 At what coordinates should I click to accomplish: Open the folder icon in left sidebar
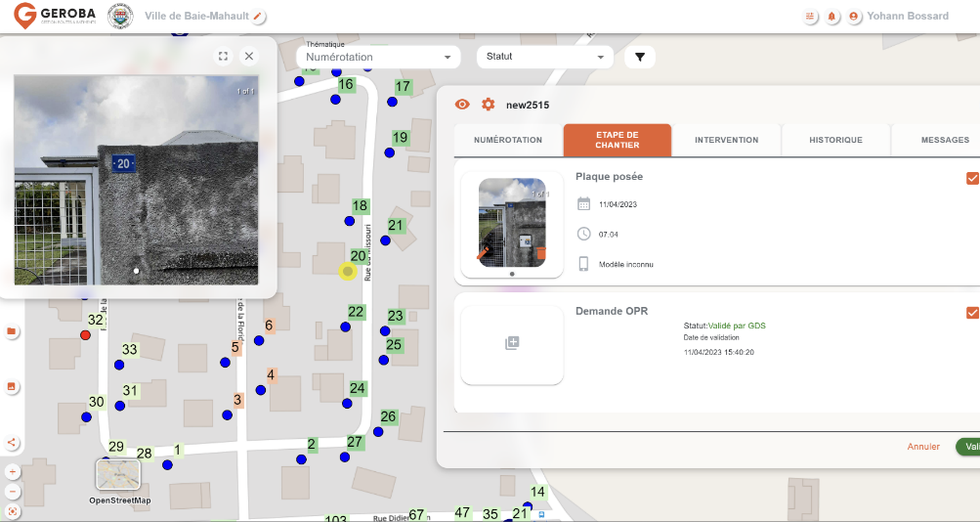[x=12, y=331]
